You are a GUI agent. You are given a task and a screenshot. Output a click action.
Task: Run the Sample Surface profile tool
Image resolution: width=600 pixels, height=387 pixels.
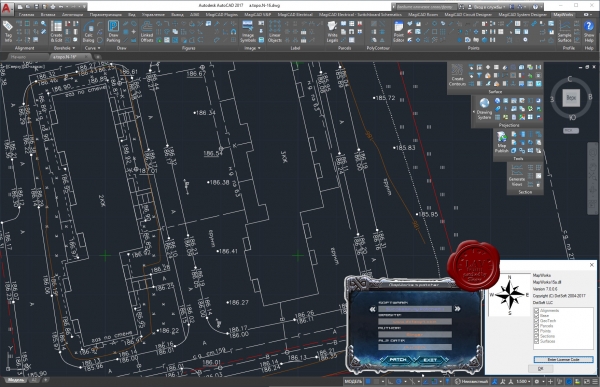coord(564,31)
